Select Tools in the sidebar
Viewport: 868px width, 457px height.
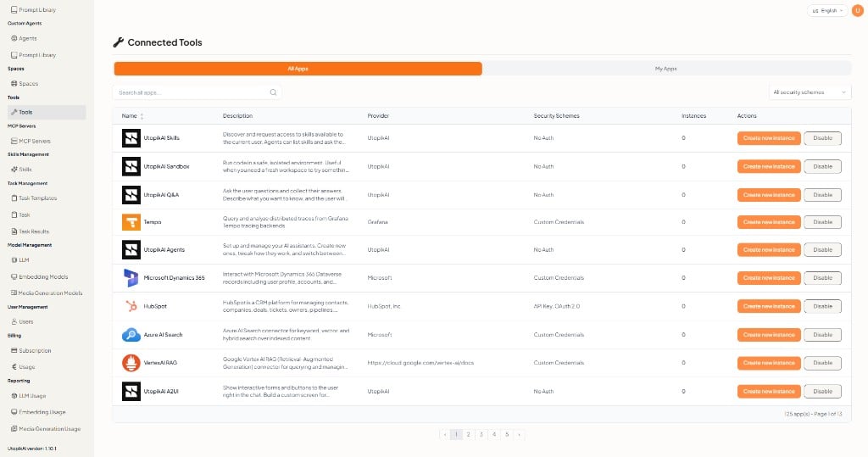click(47, 113)
